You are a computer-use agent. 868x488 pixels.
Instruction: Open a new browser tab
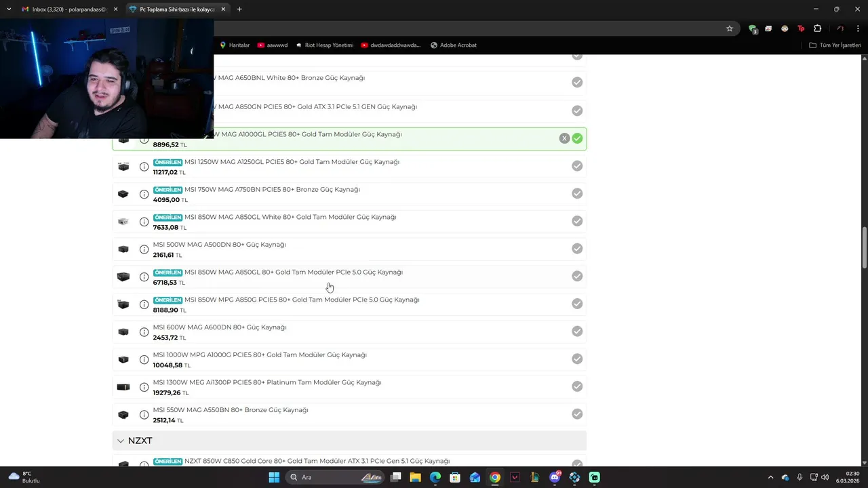239,9
